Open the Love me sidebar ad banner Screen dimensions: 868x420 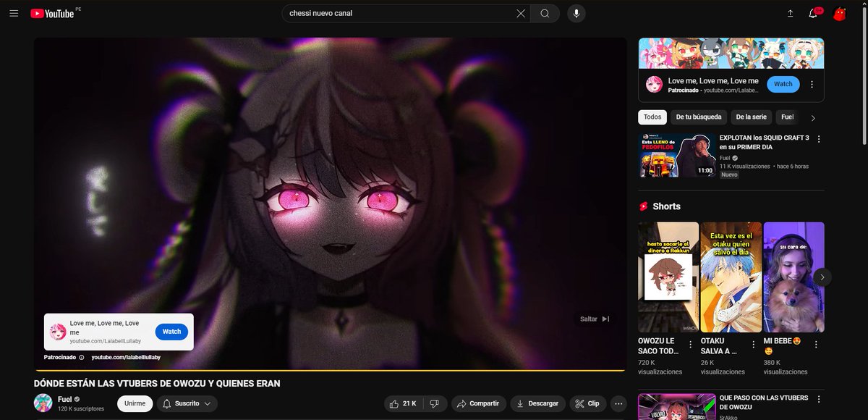coord(731,53)
